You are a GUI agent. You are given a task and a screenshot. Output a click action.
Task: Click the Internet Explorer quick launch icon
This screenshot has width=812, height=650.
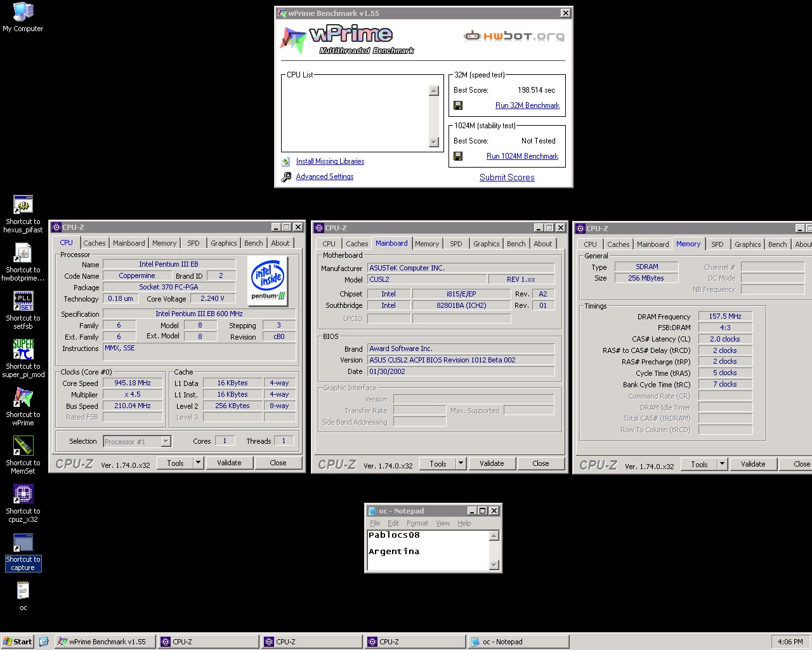44,642
